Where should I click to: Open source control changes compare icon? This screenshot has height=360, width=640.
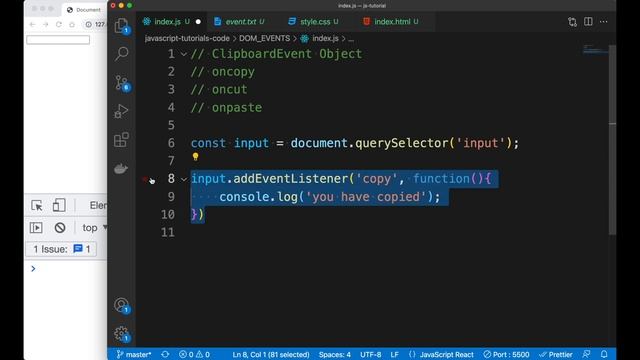pyautogui.click(x=572, y=22)
